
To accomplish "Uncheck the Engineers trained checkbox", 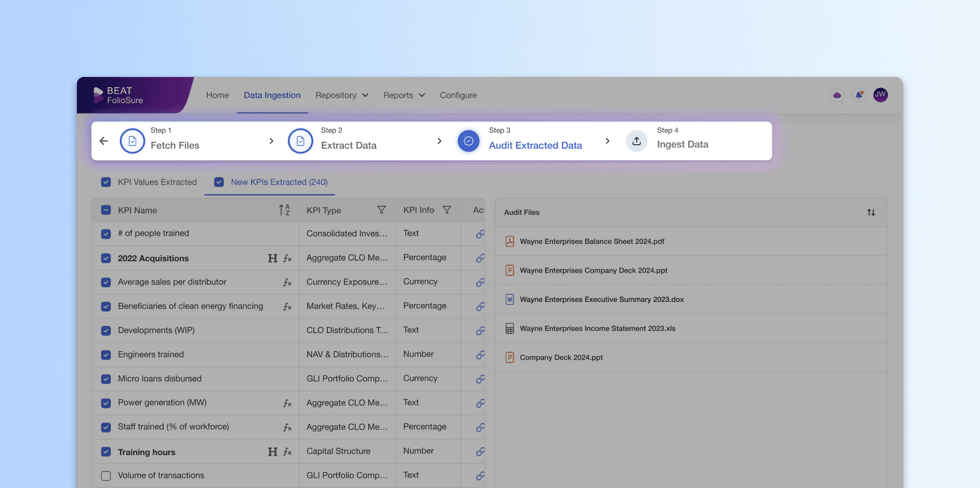I will click(x=106, y=355).
